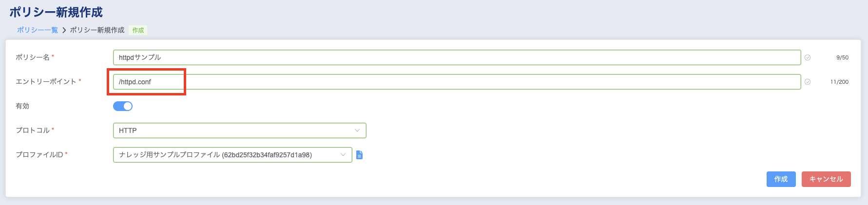Click the green 作成 status tag

pyautogui.click(x=138, y=30)
